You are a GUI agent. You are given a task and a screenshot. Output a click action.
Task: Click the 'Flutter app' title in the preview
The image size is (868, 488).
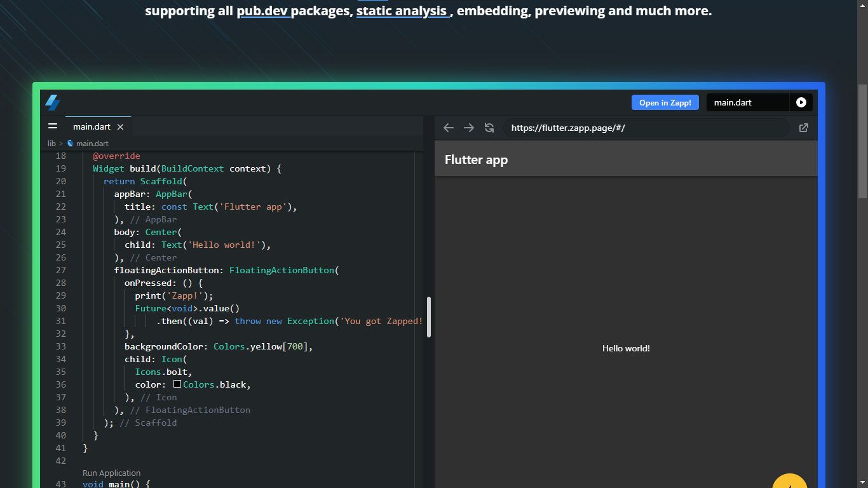476,159
